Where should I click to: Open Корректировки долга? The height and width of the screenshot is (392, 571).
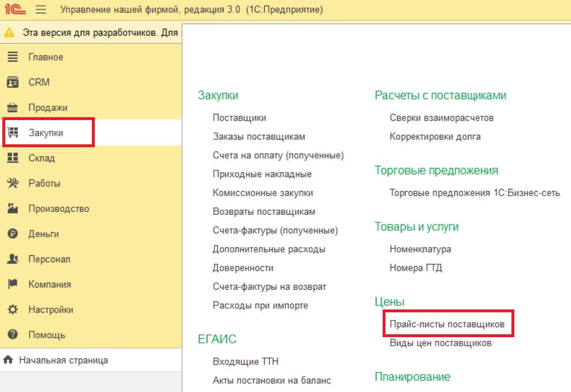(435, 137)
